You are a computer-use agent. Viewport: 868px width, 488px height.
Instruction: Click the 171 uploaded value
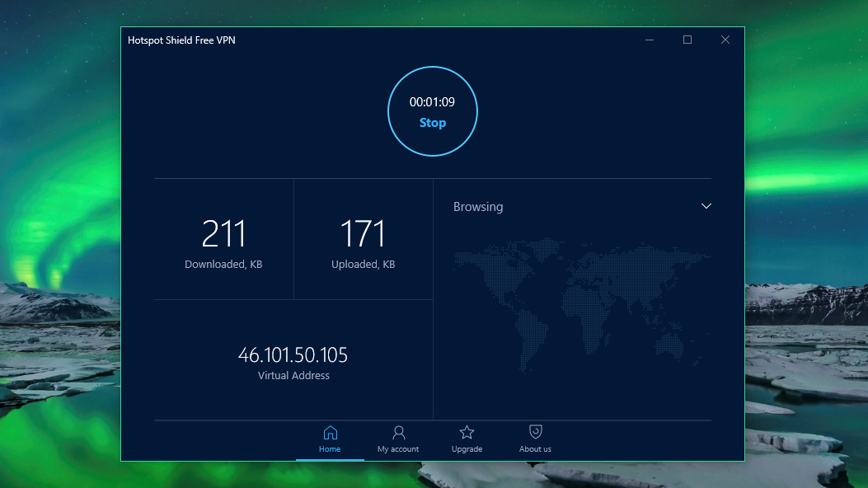[x=363, y=233]
